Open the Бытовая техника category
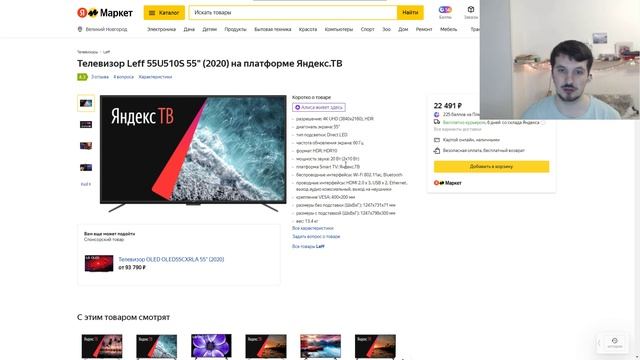Image resolution: width=640 pixels, height=360 pixels. [x=273, y=29]
